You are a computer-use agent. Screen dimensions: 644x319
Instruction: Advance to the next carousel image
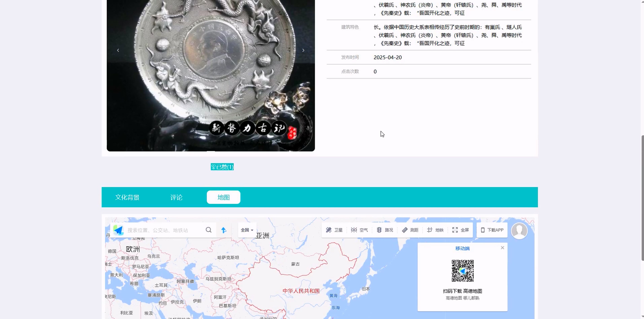pyautogui.click(x=303, y=50)
